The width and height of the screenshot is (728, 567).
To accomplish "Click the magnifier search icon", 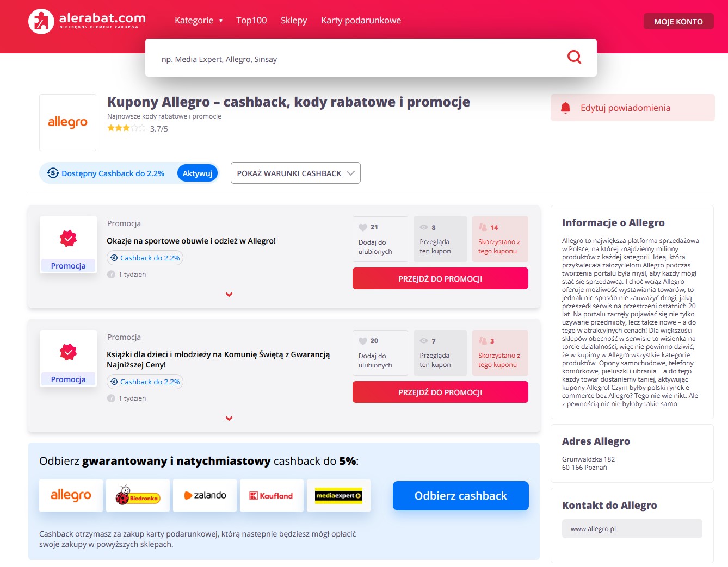I will click(575, 57).
